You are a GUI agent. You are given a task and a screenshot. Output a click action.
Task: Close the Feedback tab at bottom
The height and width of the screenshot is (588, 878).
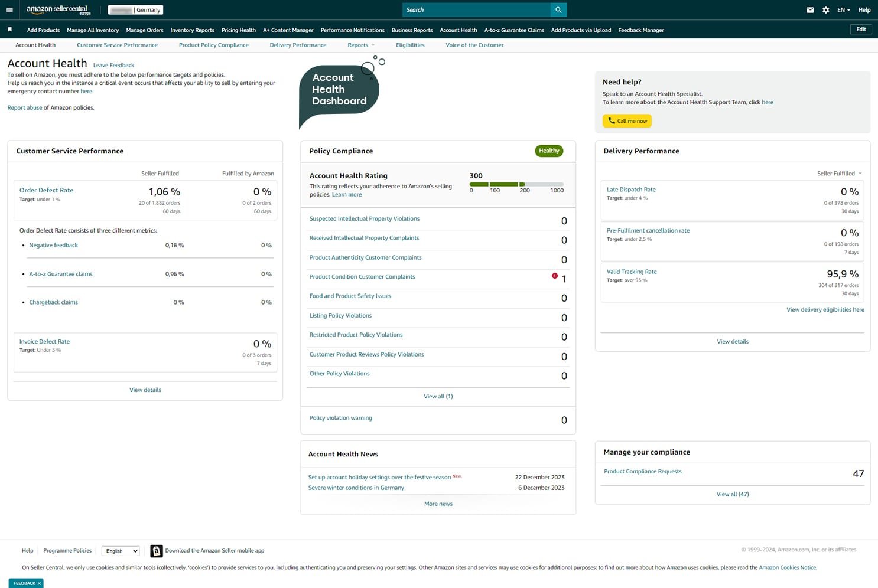40,583
